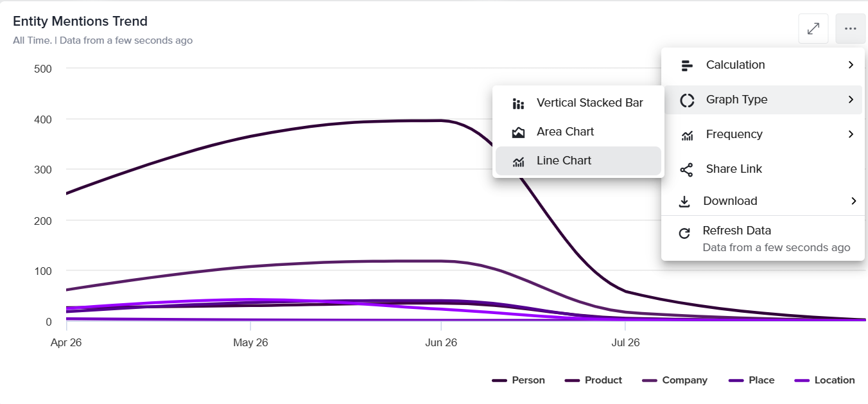Toggle the Location series in legend

[x=824, y=380]
